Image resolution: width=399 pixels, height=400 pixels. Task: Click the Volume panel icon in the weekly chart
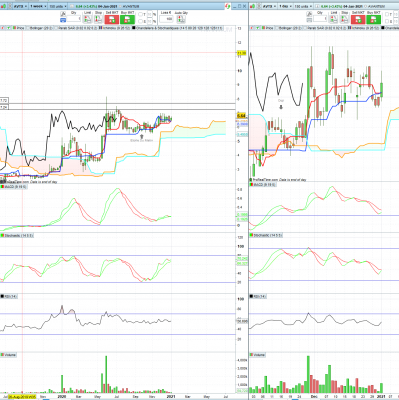pyautogui.click(x=2, y=355)
